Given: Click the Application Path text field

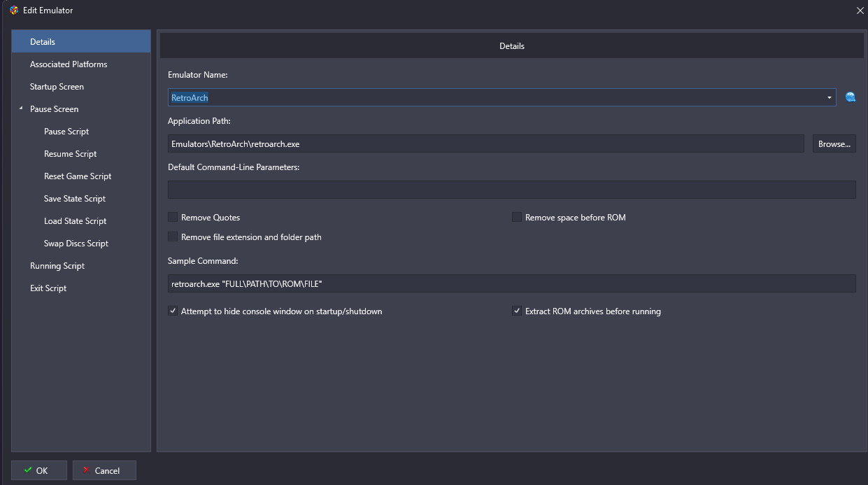Looking at the screenshot, I should (486, 143).
